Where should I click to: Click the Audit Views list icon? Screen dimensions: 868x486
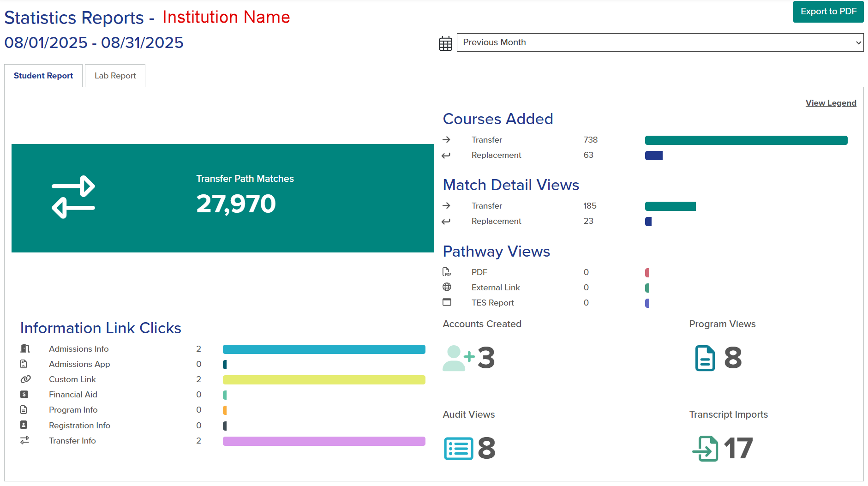(459, 448)
